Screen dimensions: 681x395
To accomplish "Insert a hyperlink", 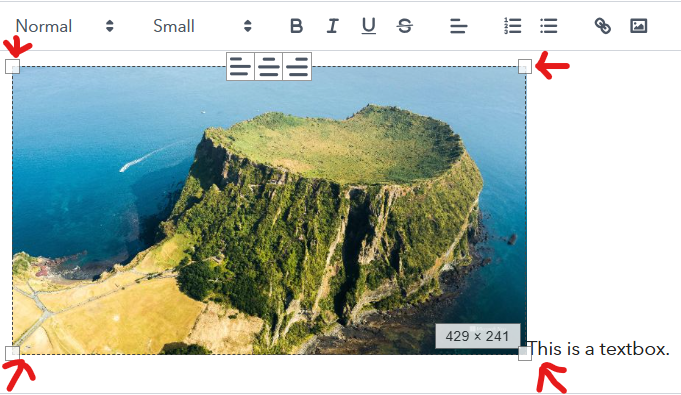I will (x=602, y=26).
